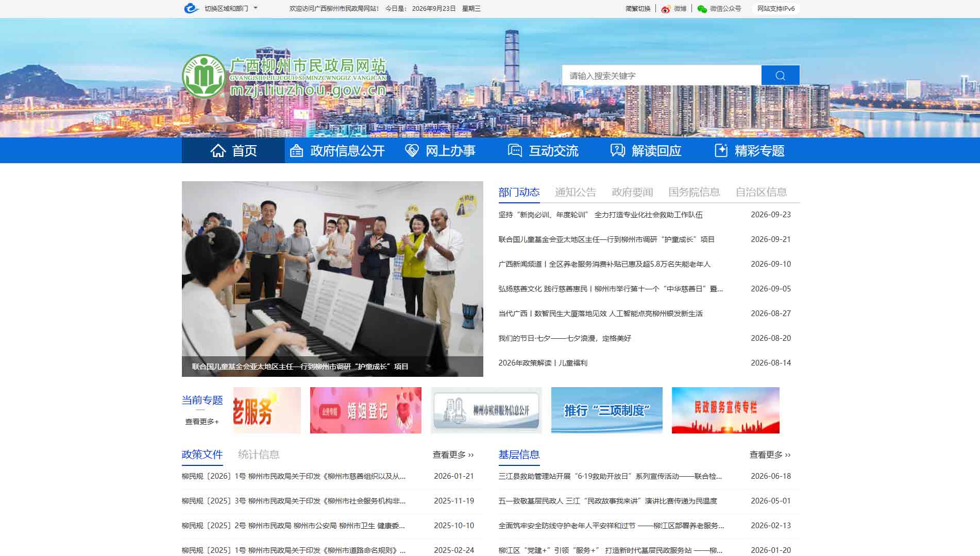Click the WeChat official account icon
This screenshot has height=556, width=980.
pos(702,9)
